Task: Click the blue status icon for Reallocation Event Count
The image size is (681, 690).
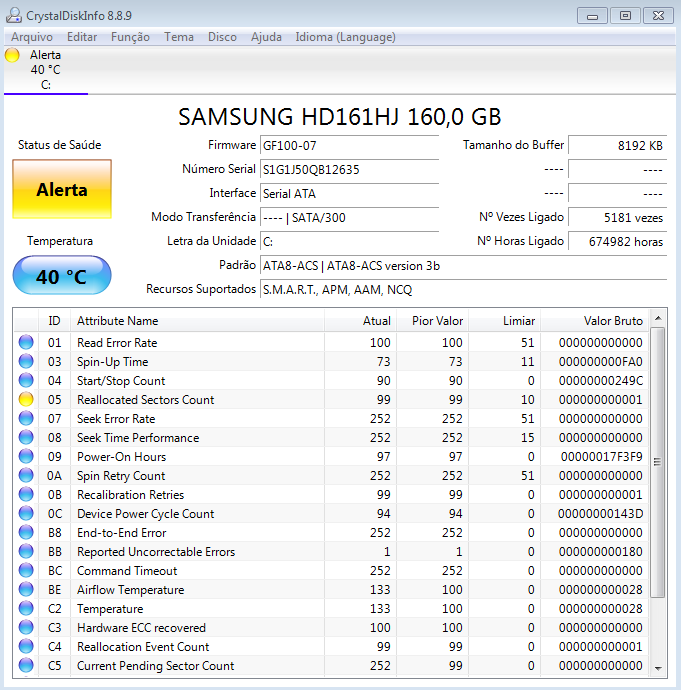Action: click(x=26, y=646)
